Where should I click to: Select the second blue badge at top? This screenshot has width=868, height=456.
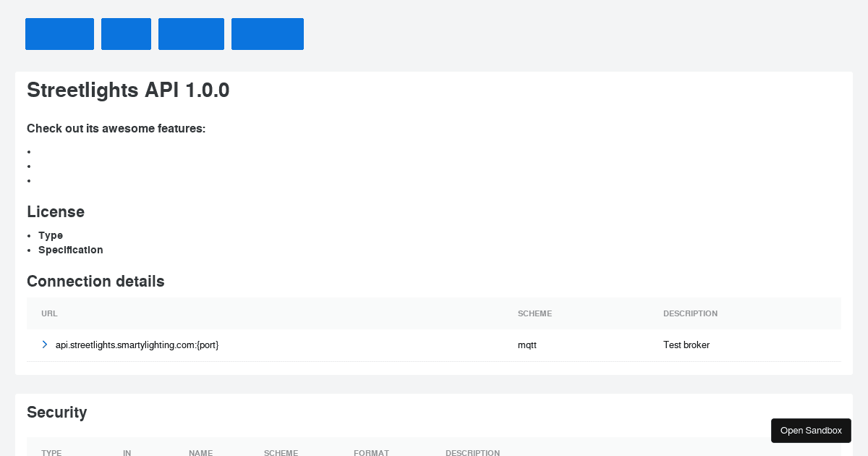126,33
